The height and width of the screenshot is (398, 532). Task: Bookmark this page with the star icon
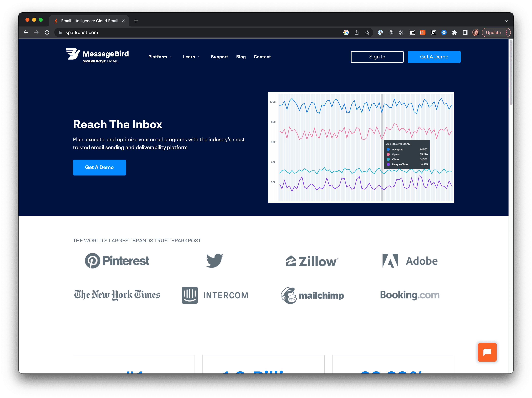367,32
